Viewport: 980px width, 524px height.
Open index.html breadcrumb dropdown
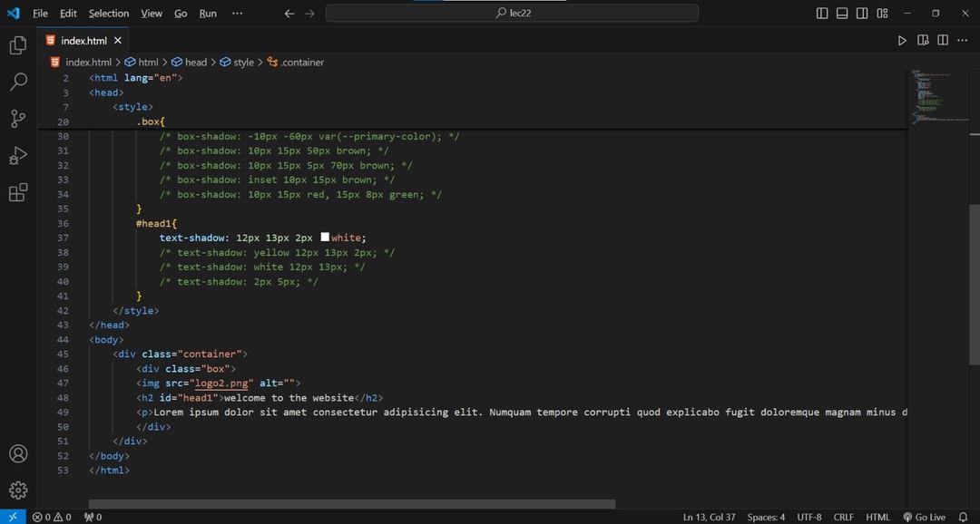click(82, 62)
